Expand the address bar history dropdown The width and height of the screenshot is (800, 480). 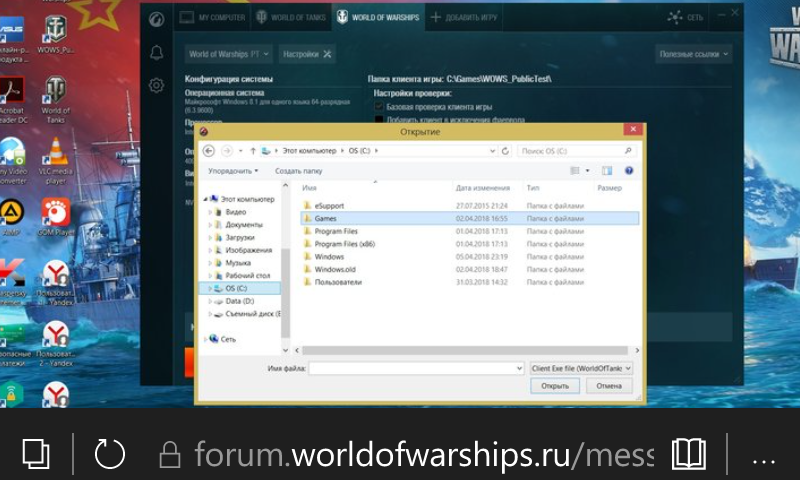[x=492, y=151]
